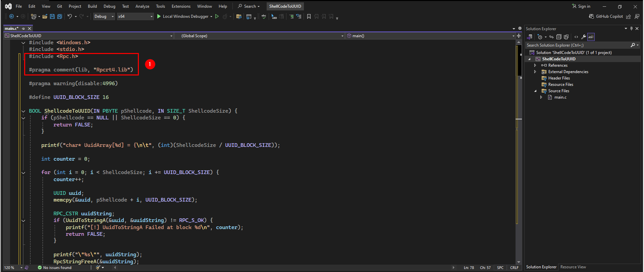Open the Build menu

(x=92, y=6)
